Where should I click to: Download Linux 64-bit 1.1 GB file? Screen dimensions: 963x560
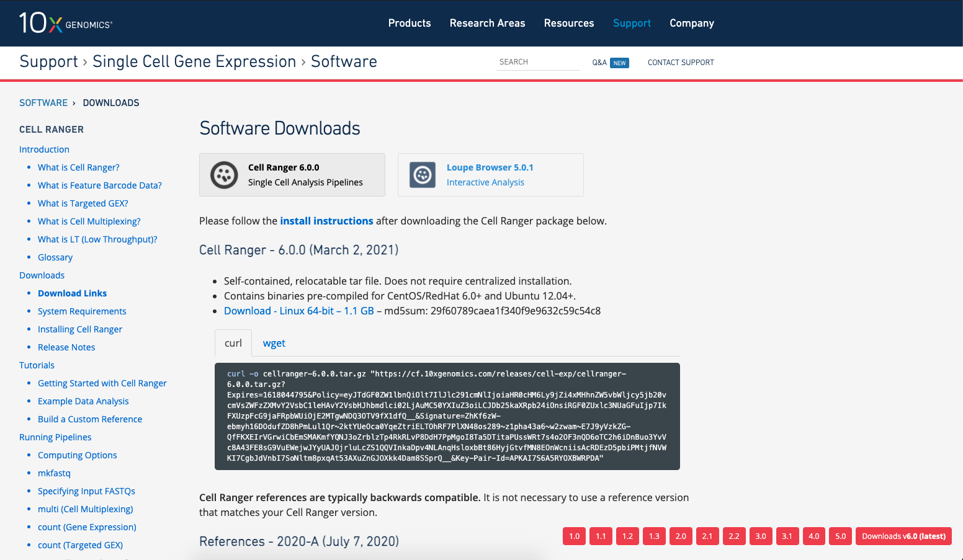pos(299,311)
